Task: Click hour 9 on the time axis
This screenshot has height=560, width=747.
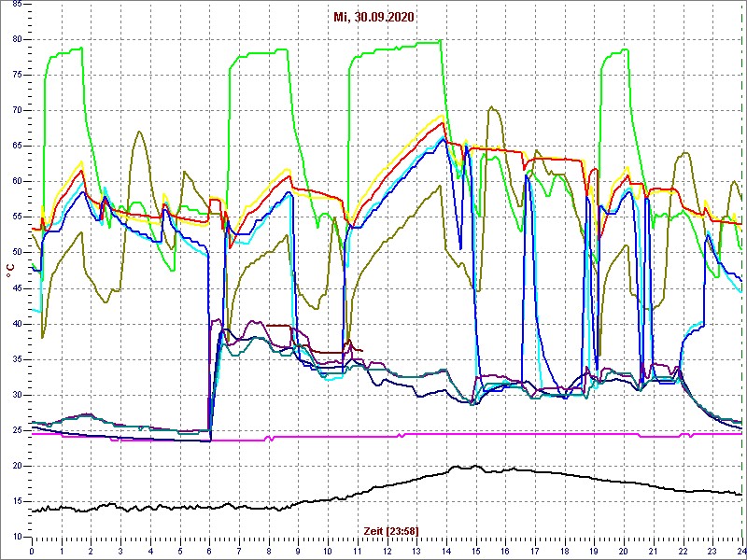Action: coord(299,551)
